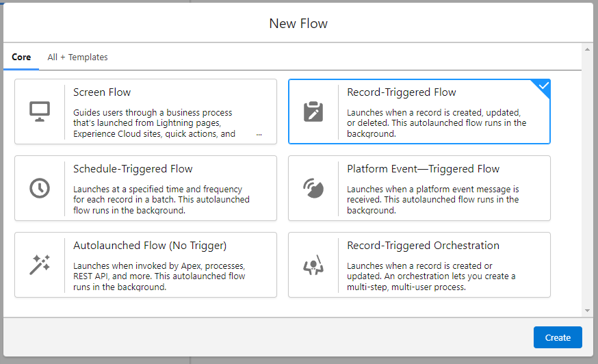Pick the Autolaunched Flow (No Trigger) title
This screenshot has width=598, height=364.
(x=150, y=246)
